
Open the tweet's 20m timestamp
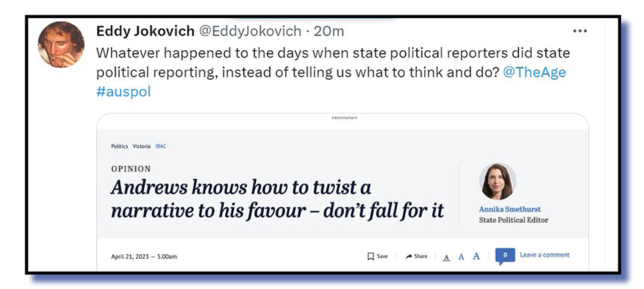coord(329,31)
